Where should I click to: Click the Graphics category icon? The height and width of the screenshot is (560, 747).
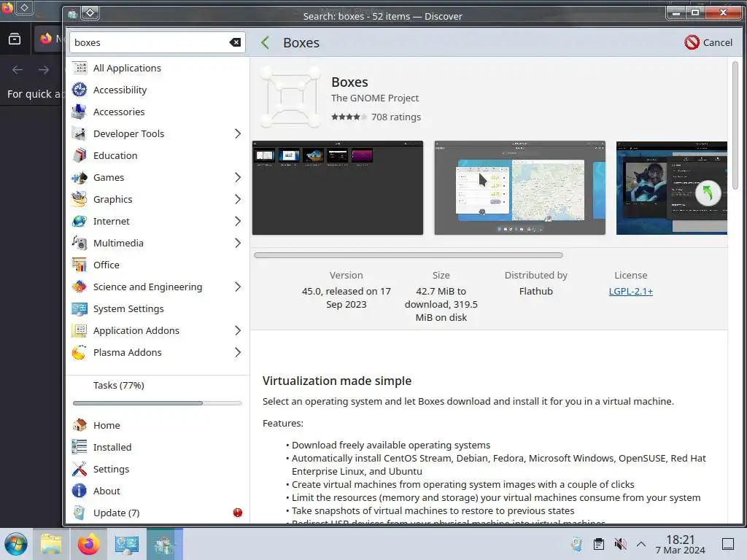(x=79, y=200)
